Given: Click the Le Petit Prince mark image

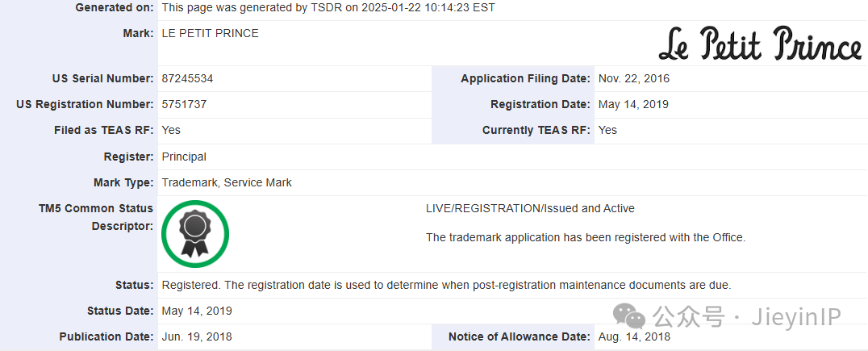Looking at the screenshot, I should tap(760, 44).
